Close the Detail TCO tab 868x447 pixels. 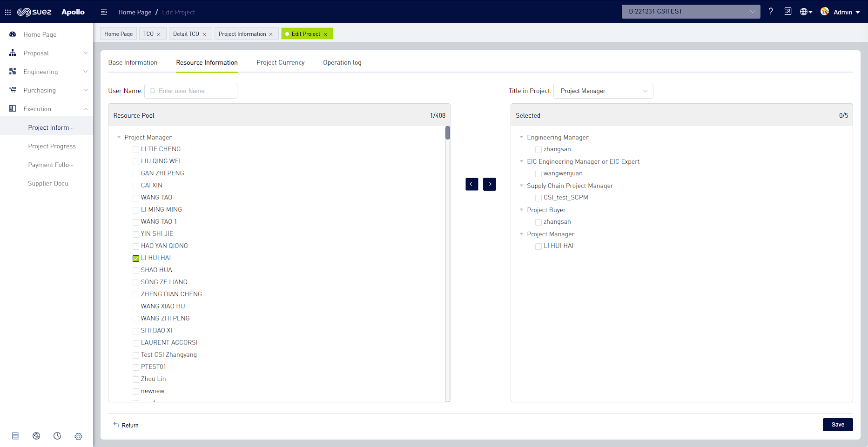point(204,34)
